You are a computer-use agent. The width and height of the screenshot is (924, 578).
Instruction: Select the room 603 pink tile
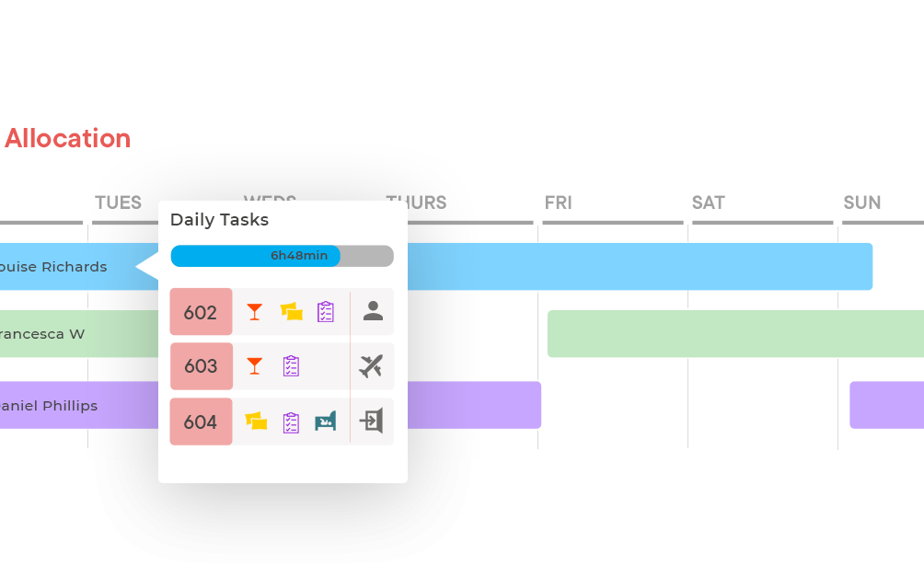click(202, 366)
